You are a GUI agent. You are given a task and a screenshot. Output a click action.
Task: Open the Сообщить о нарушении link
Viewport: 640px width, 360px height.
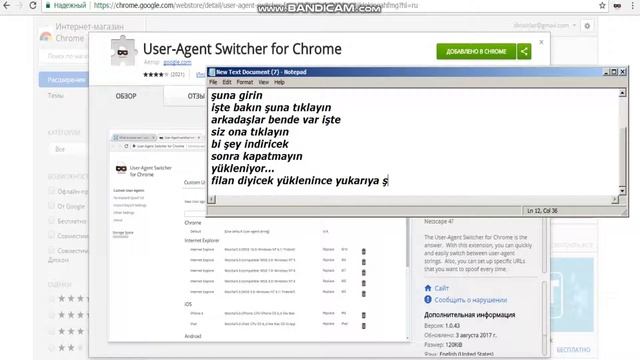tap(471, 300)
